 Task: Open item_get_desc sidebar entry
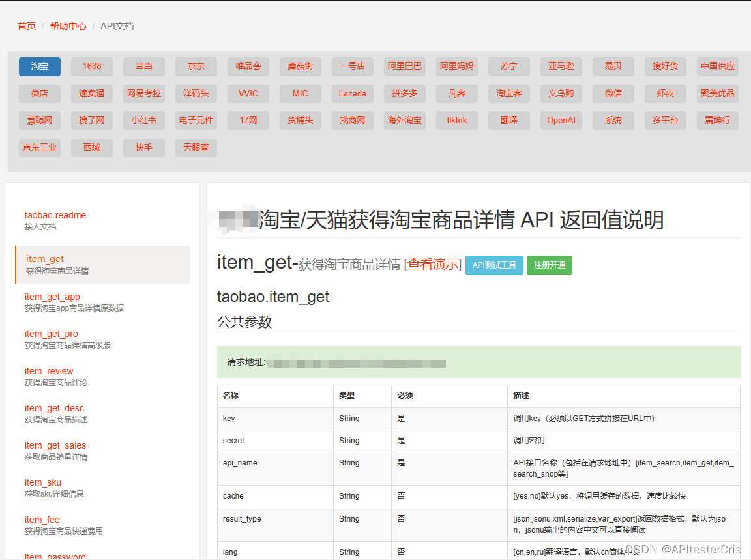pyautogui.click(x=54, y=409)
